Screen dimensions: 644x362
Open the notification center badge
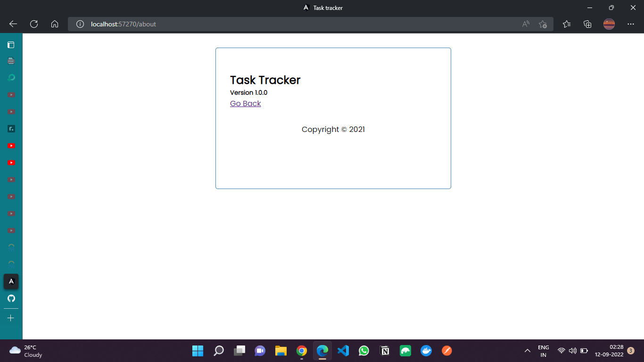[x=631, y=351]
